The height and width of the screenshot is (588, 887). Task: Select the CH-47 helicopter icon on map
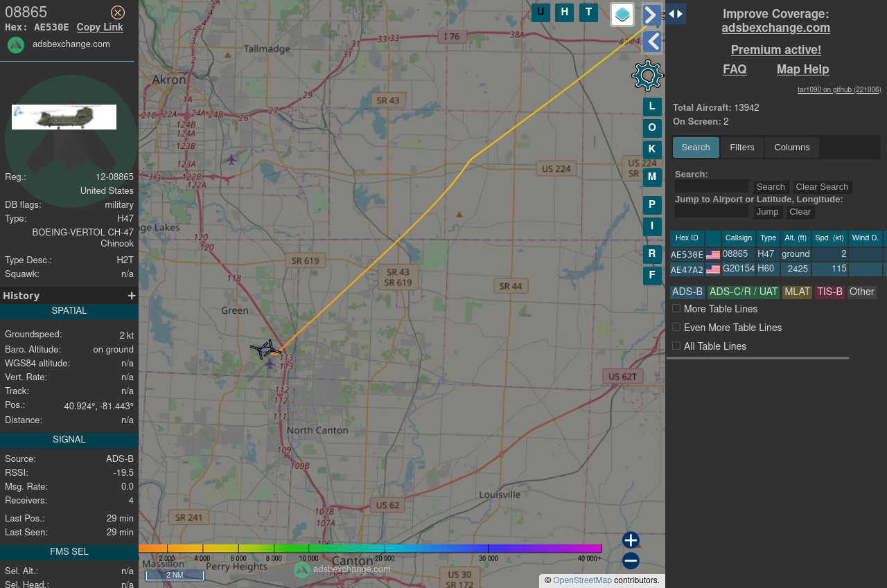265,350
